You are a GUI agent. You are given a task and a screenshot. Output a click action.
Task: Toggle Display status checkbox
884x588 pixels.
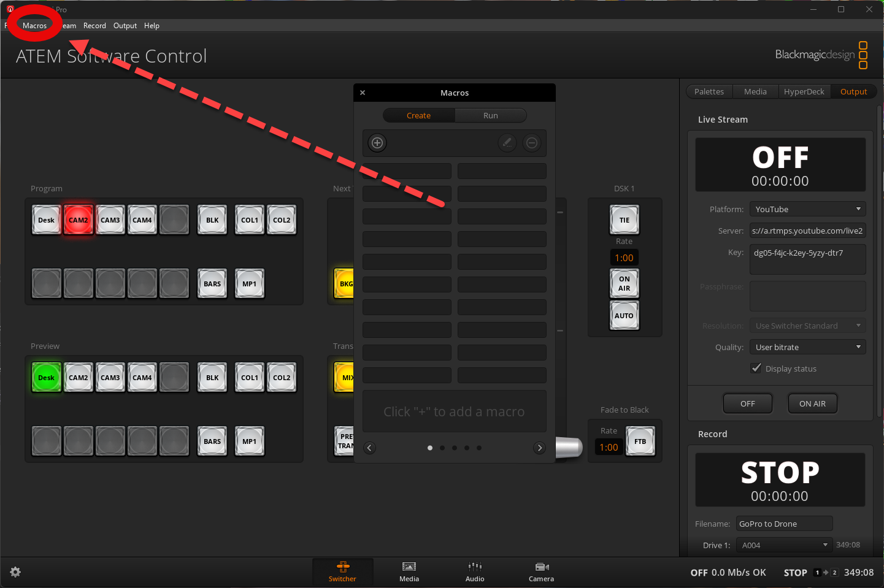[x=756, y=368]
